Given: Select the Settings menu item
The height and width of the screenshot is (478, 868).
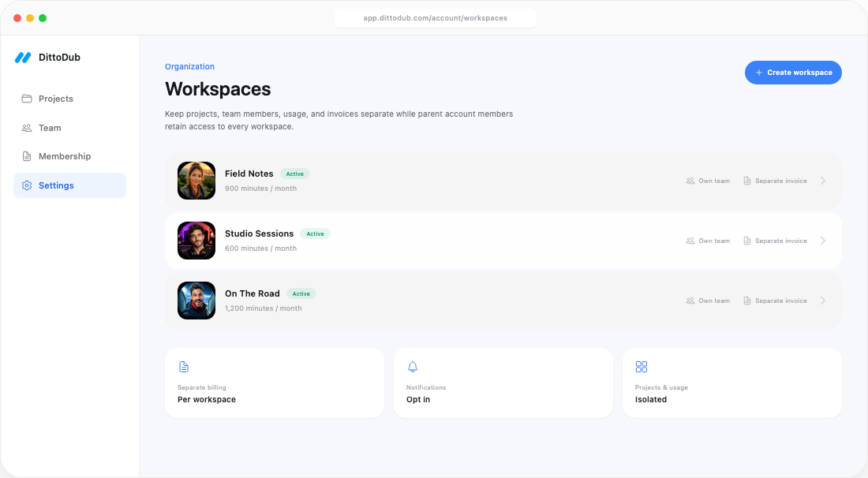Looking at the screenshot, I should point(69,185).
